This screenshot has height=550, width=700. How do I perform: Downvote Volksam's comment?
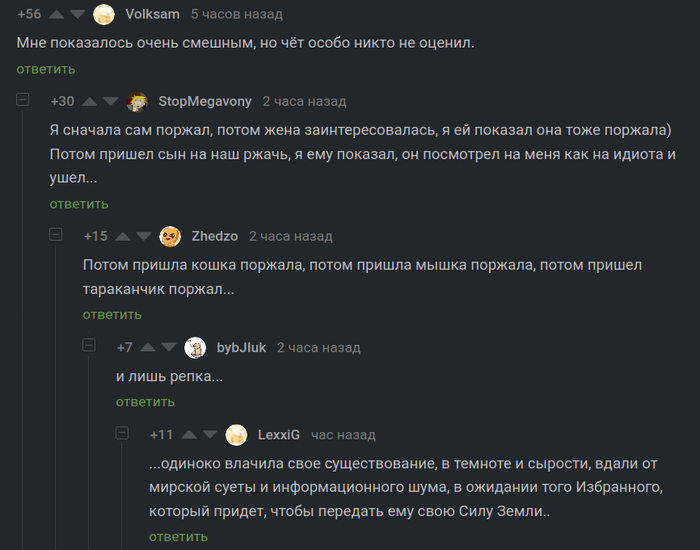[77, 14]
